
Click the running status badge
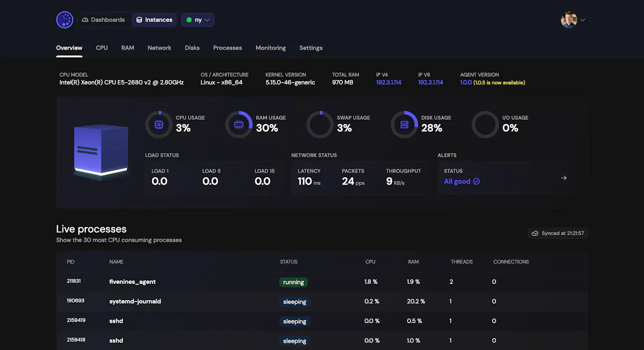pyautogui.click(x=294, y=282)
